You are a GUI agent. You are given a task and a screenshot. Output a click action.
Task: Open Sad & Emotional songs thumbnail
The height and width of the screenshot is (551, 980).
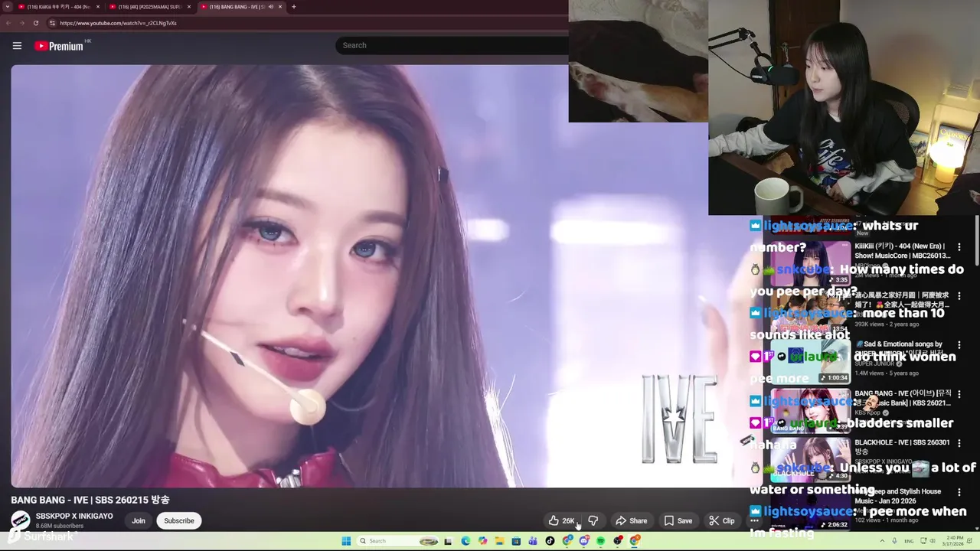click(810, 362)
